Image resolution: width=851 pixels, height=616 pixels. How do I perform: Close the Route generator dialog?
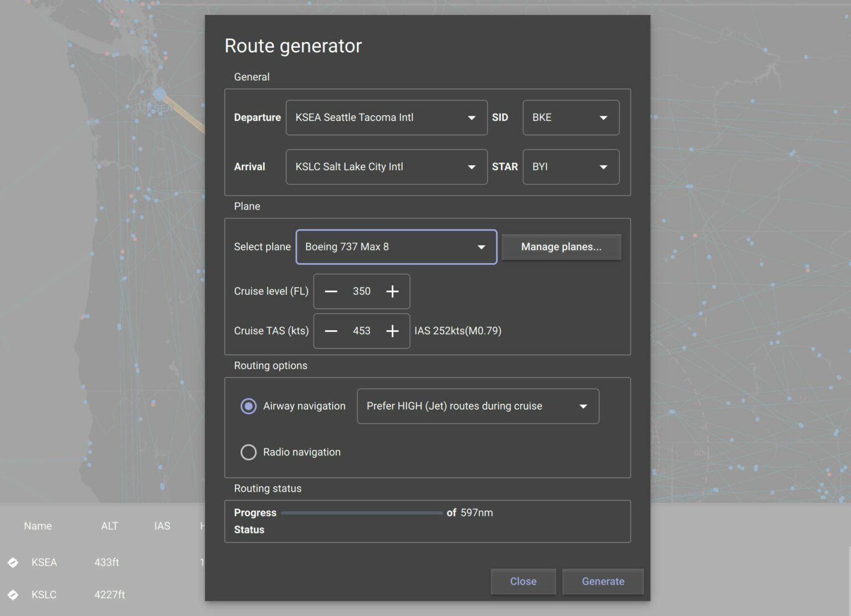(x=522, y=581)
